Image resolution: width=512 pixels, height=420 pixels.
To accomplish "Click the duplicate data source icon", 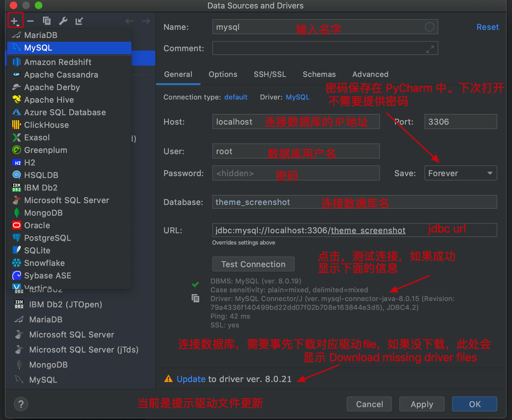I will [47, 21].
